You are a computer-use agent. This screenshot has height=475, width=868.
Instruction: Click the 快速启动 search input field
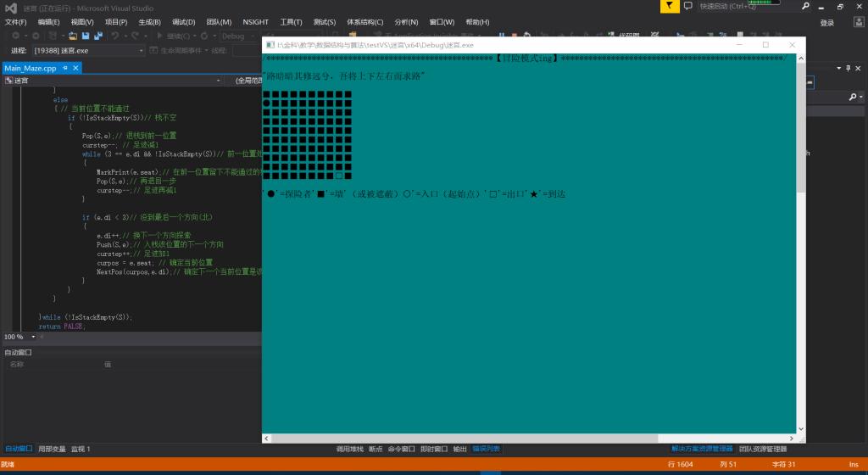click(746, 6)
